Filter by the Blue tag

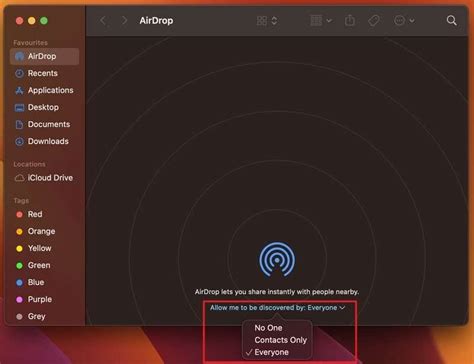(x=44, y=282)
